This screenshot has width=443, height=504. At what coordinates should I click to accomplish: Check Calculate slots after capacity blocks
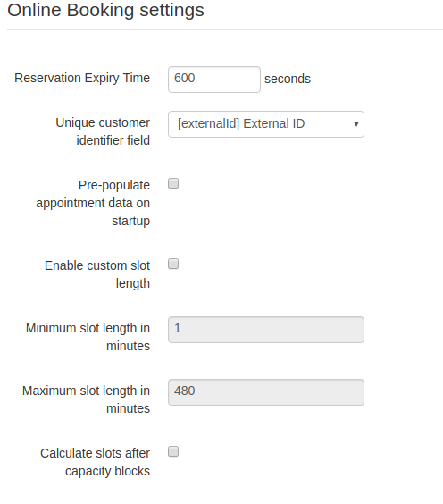click(173, 451)
